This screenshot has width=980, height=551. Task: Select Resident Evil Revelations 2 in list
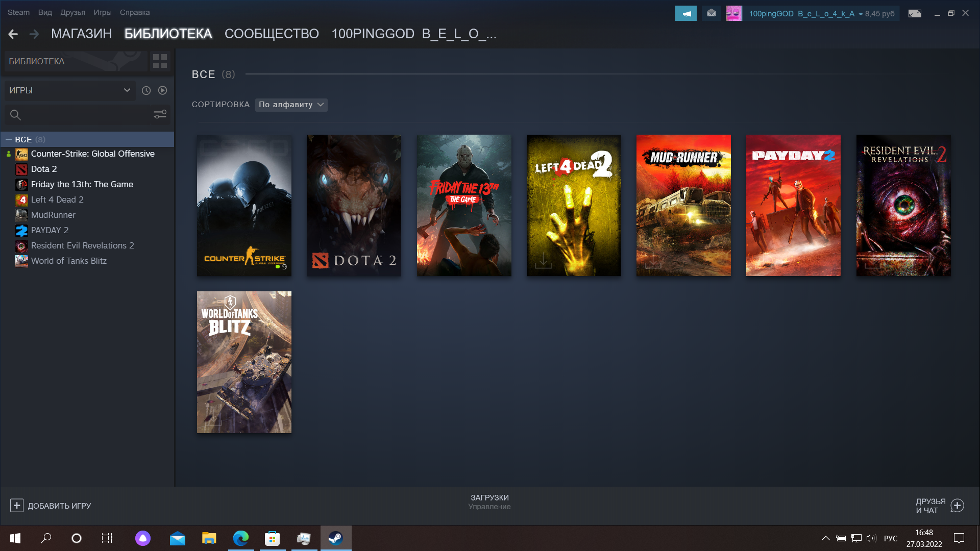point(82,245)
